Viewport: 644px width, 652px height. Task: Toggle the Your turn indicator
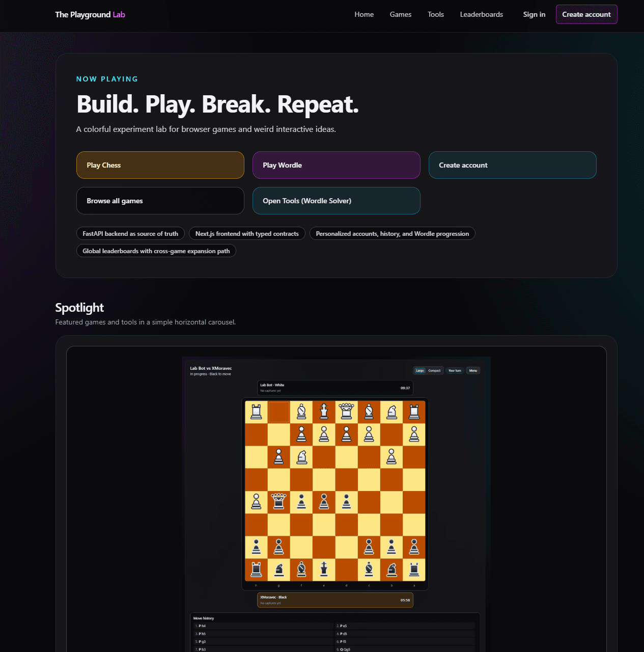[x=455, y=370]
